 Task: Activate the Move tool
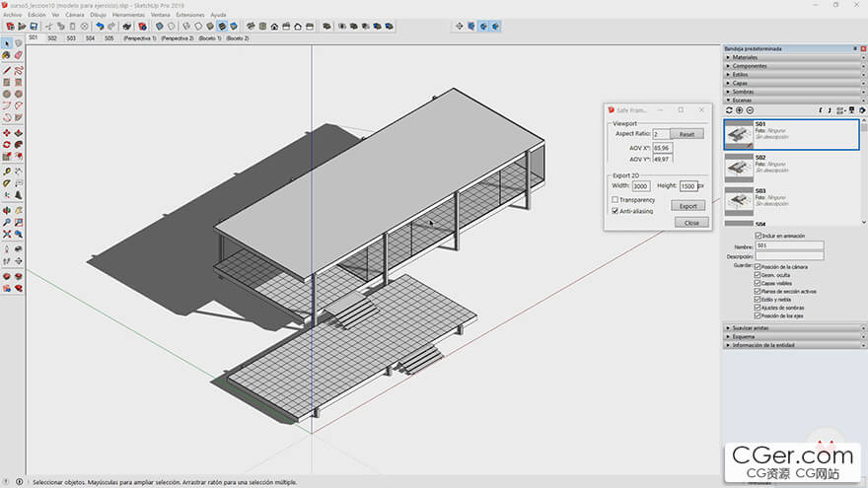tap(7, 133)
